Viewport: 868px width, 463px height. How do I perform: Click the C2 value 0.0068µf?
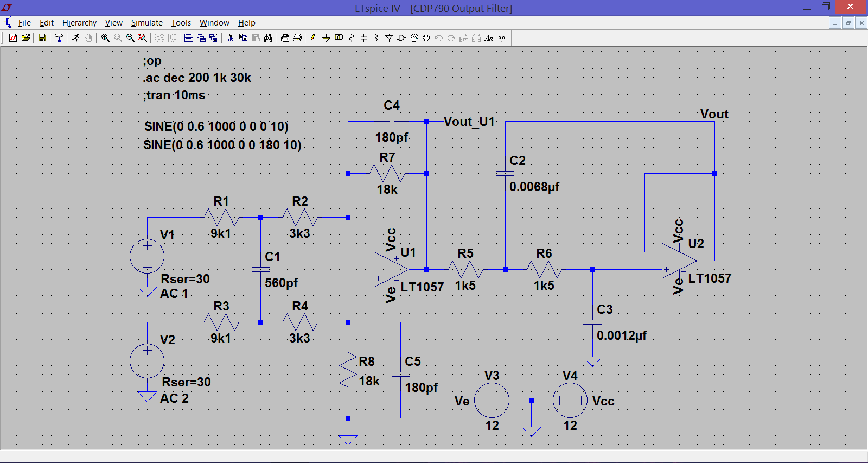coord(534,187)
